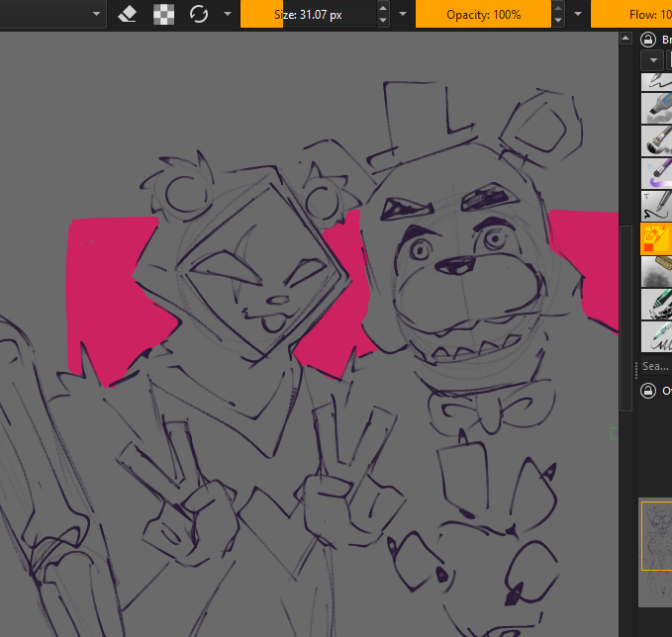Viewport: 672px width, 637px height.
Task: Click the Flow slider
Action: pyautogui.click(x=631, y=15)
